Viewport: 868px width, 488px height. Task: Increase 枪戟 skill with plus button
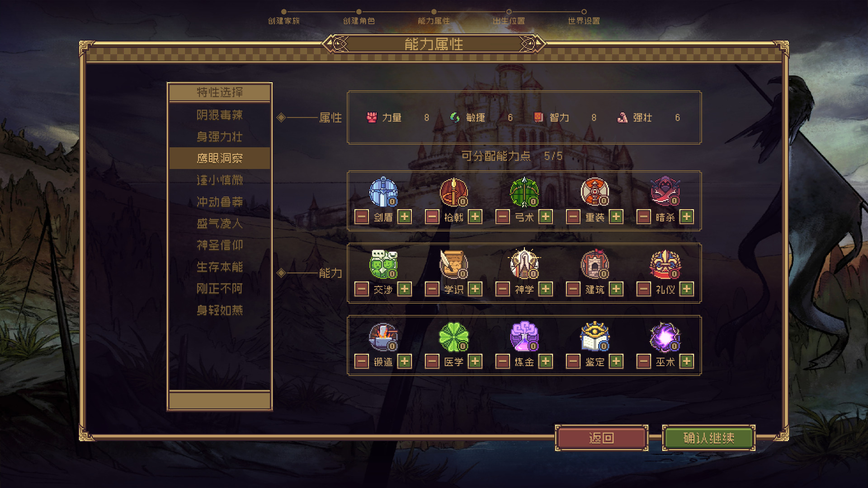[x=475, y=217]
